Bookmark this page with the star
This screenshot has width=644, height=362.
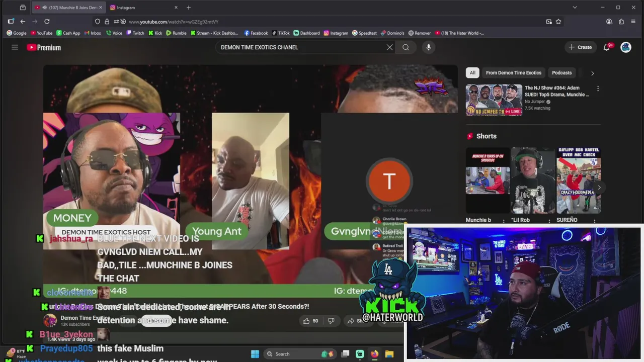tap(558, 22)
